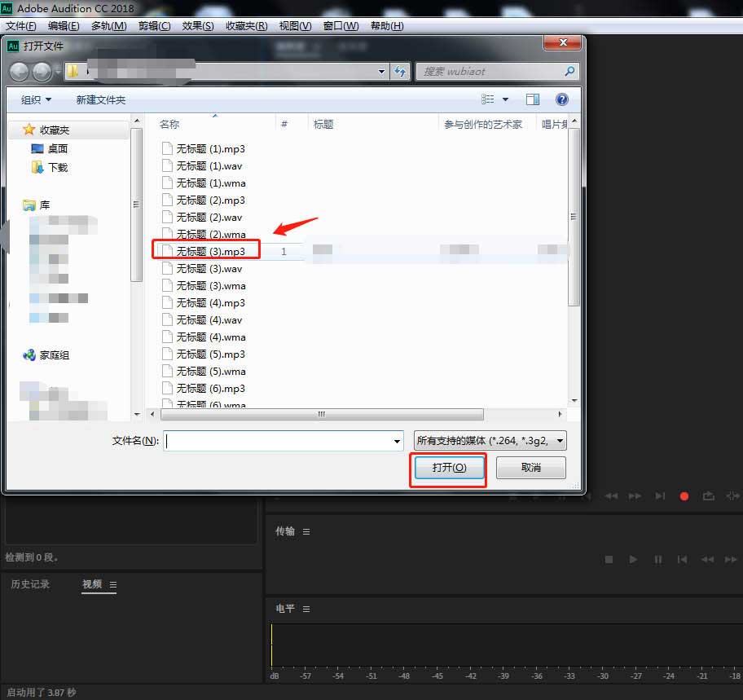Click the export icon next to record
743x700 pixels.
click(709, 496)
